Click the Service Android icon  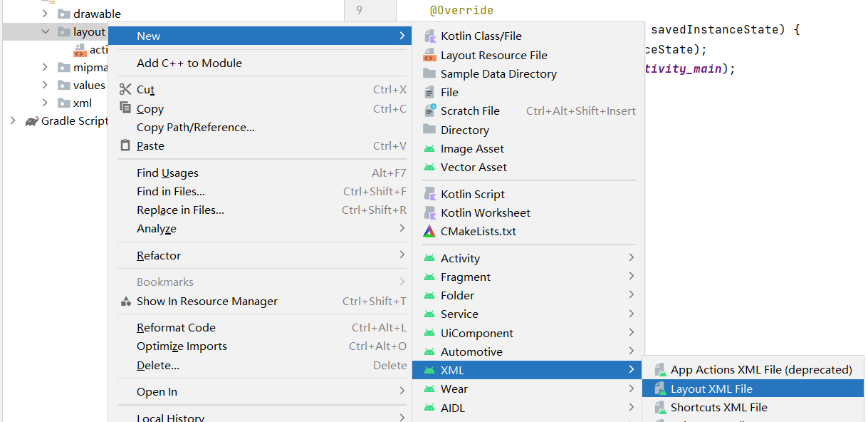[429, 314]
